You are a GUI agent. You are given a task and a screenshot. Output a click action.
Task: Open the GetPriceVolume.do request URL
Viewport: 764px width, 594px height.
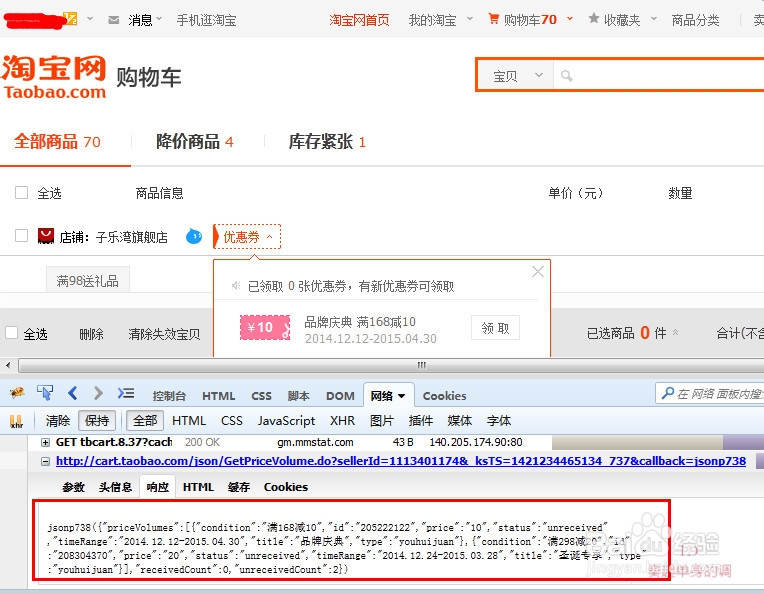click(x=401, y=461)
